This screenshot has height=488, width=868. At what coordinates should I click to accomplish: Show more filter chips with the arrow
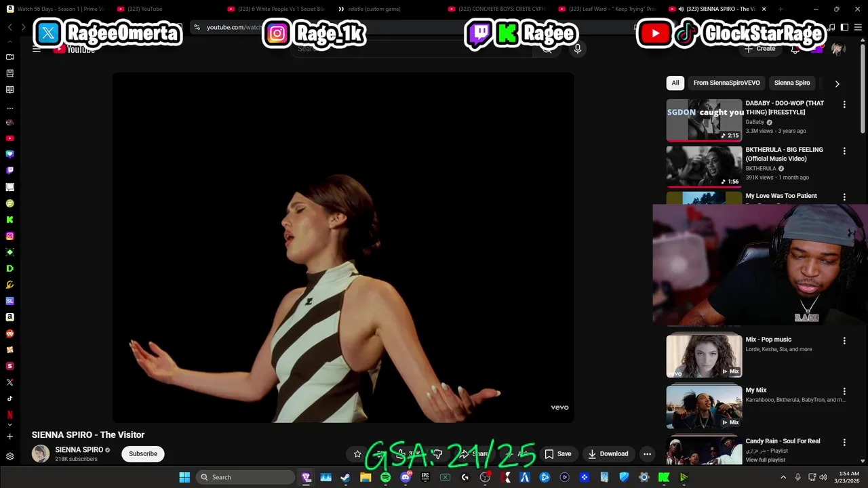tap(837, 83)
